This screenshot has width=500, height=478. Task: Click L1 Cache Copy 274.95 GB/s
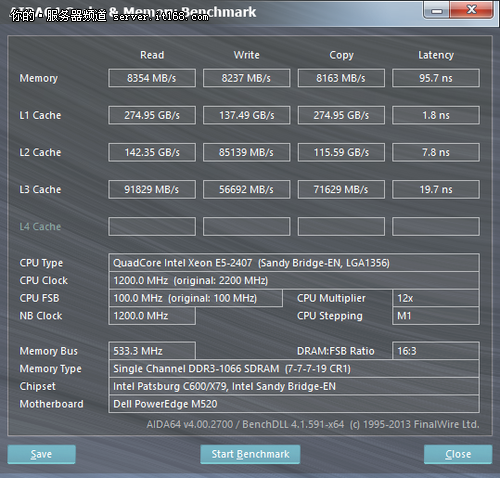341,115
